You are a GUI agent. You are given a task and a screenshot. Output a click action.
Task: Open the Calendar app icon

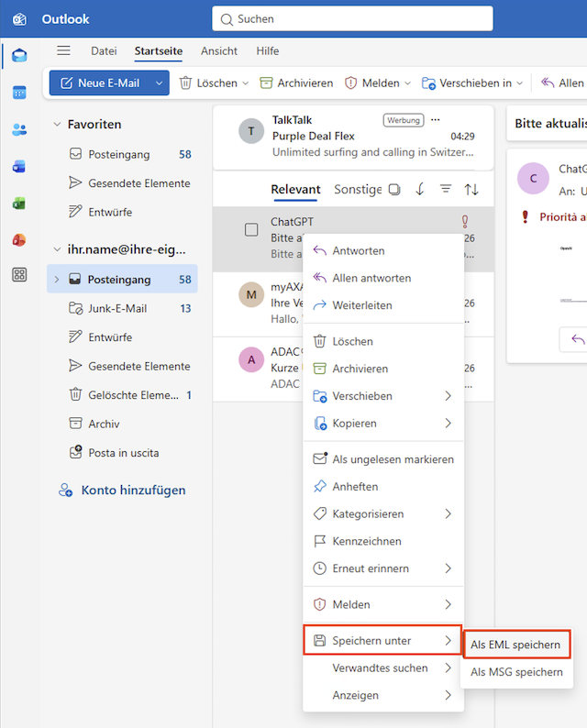(19, 93)
